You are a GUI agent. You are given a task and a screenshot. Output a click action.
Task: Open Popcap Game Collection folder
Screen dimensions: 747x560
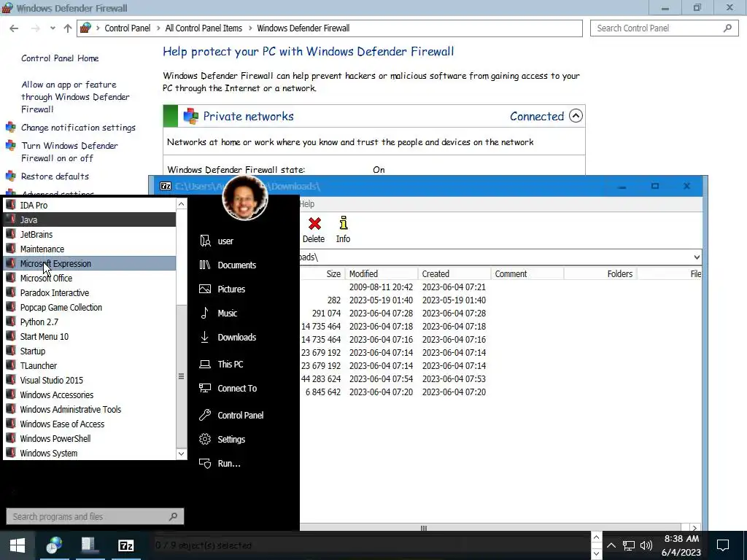click(90, 307)
